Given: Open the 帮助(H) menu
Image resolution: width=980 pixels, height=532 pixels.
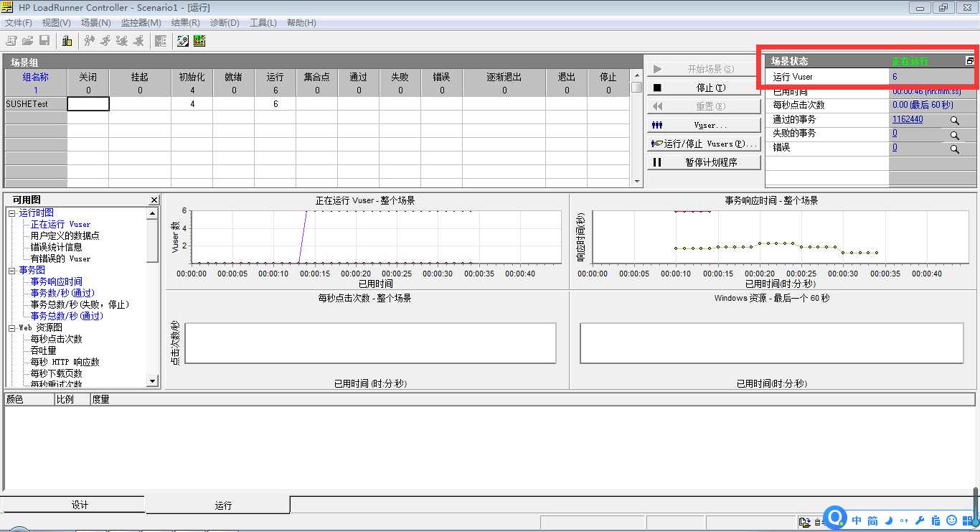Looking at the screenshot, I should (301, 22).
